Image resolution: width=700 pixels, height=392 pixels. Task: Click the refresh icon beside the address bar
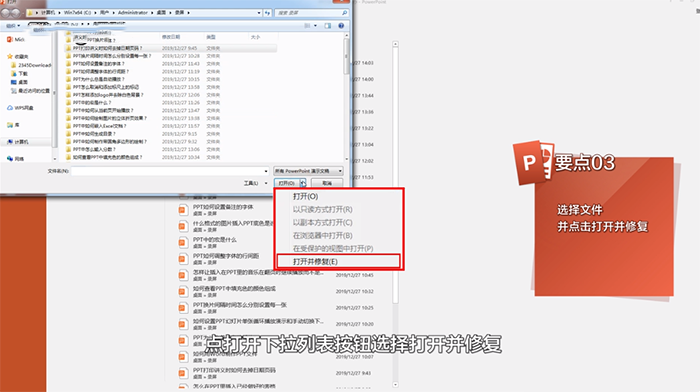267,13
